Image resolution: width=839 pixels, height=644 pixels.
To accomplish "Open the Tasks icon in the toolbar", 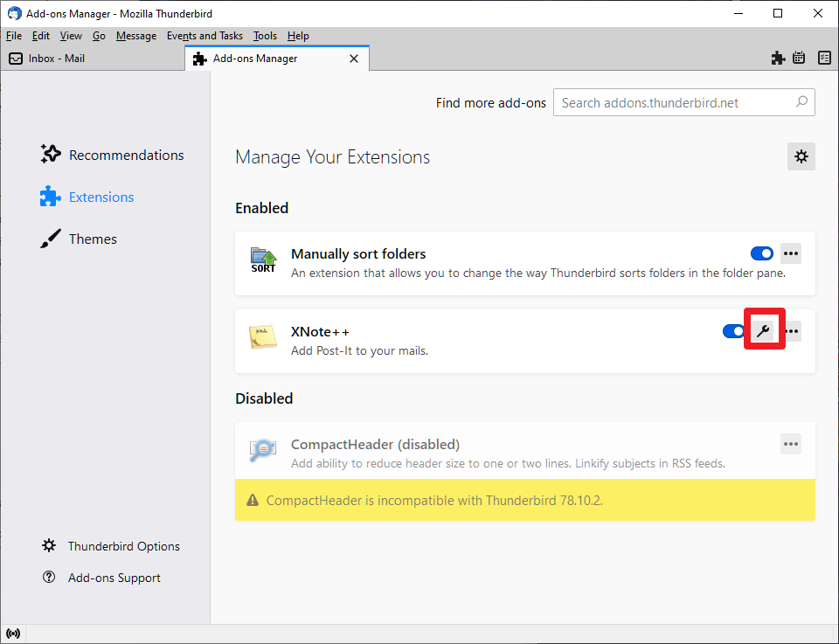I will point(824,58).
